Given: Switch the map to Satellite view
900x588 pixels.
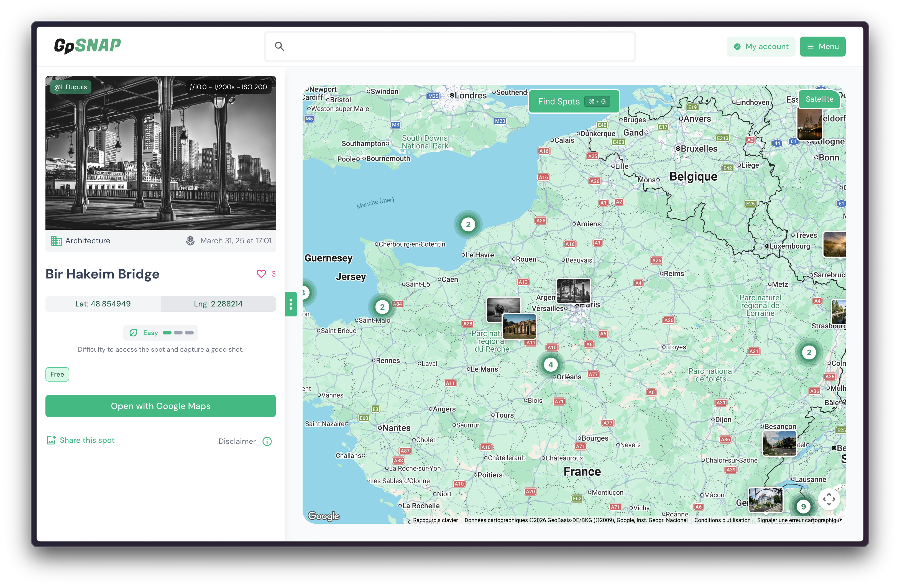Looking at the screenshot, I should tap(819, 99).
